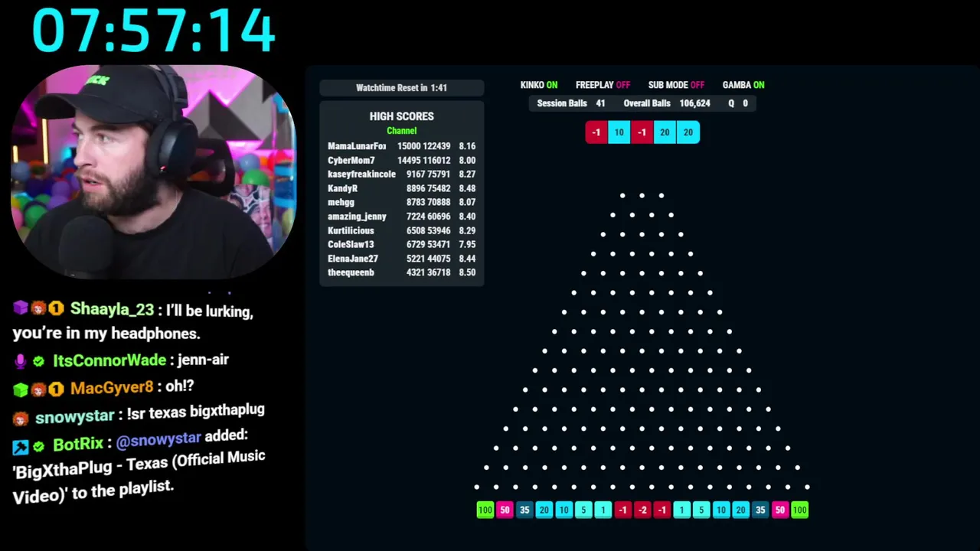Click the 07:57:14 stream timer
This screenshot has width=980, height=551.
(153, 31)
